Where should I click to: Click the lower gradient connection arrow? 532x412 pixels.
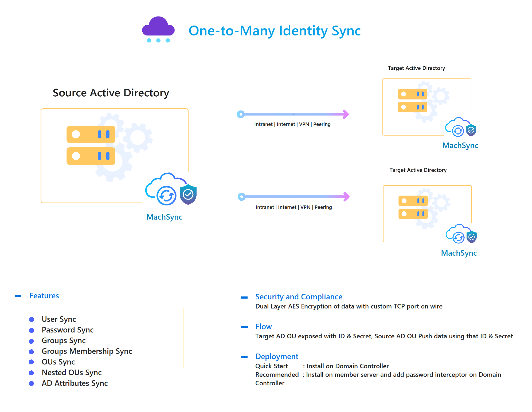[294, 197]
